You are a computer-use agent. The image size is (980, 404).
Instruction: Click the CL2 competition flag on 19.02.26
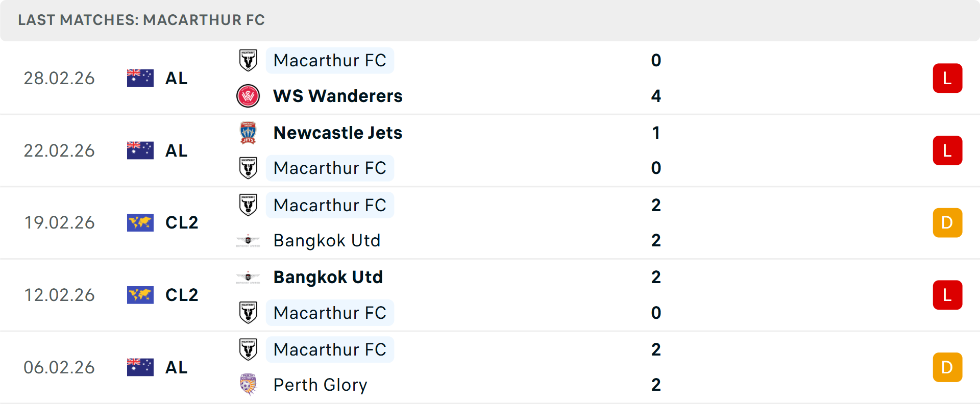click(x=140, y=223)
